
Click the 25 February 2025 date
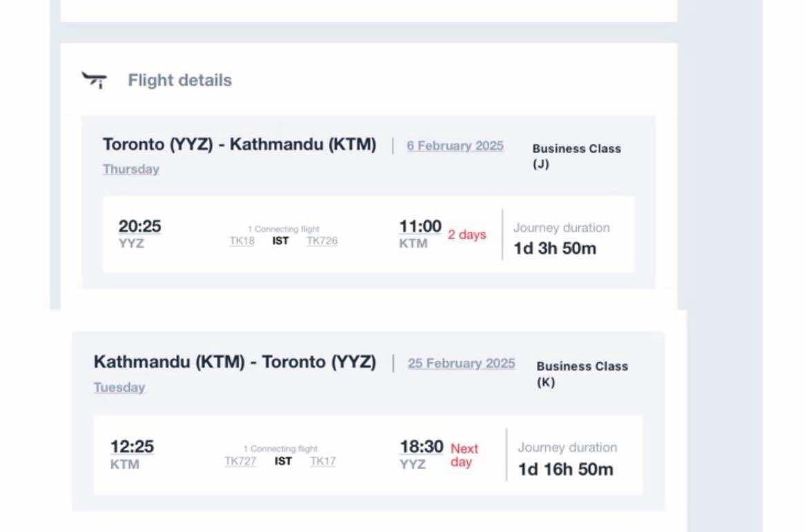461,364
